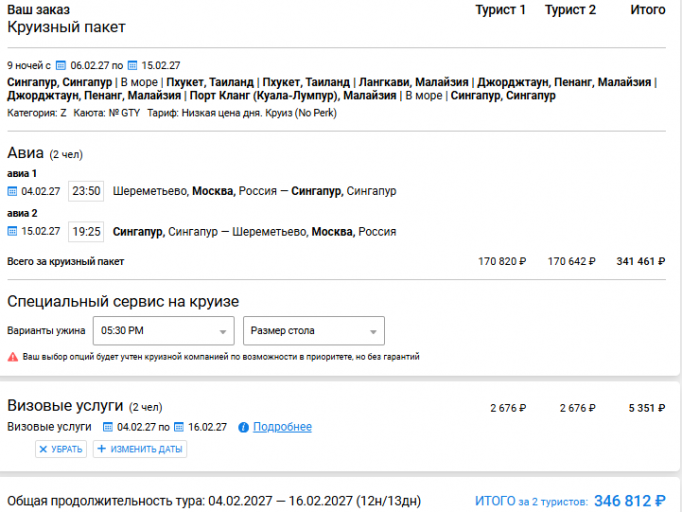Click the 23:50 departure time box
Screen dimensions: 682x512
click(x=86, y=191)
